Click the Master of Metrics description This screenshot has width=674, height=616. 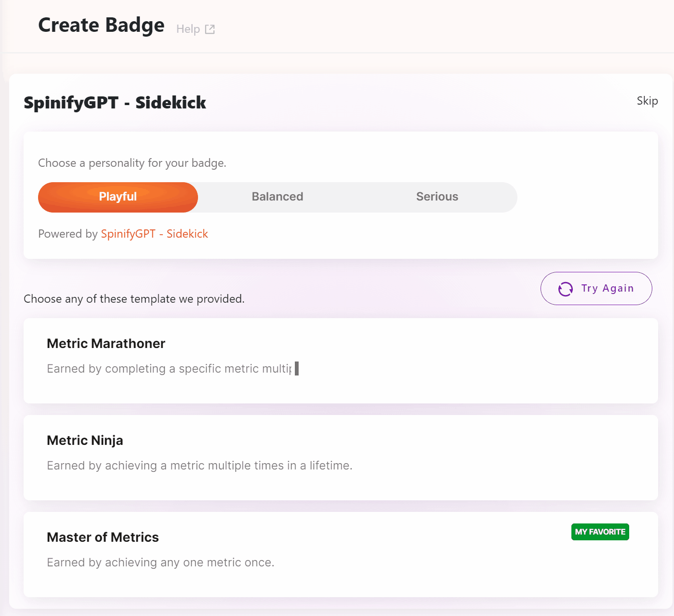(160, 562)
